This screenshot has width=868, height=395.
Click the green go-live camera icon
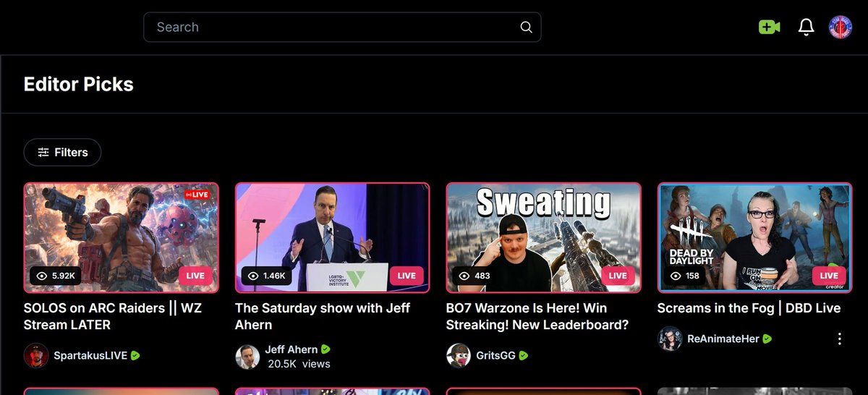pyautogui.click(x=769, y=27)
